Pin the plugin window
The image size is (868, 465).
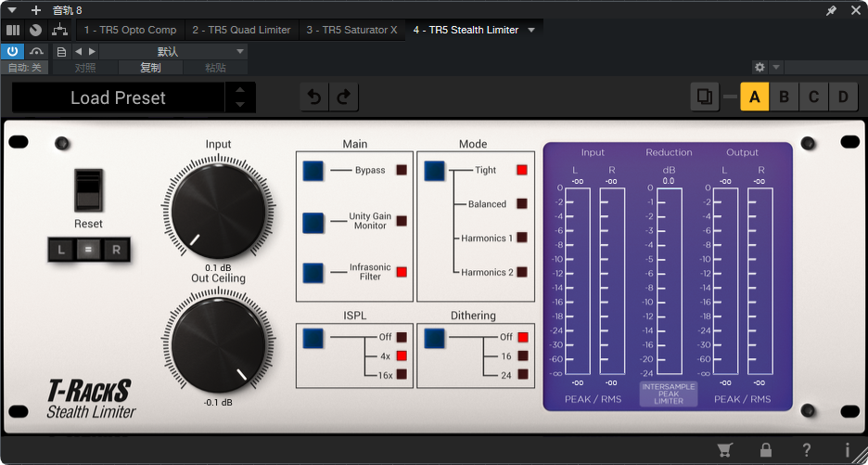(x=831, y=10)
